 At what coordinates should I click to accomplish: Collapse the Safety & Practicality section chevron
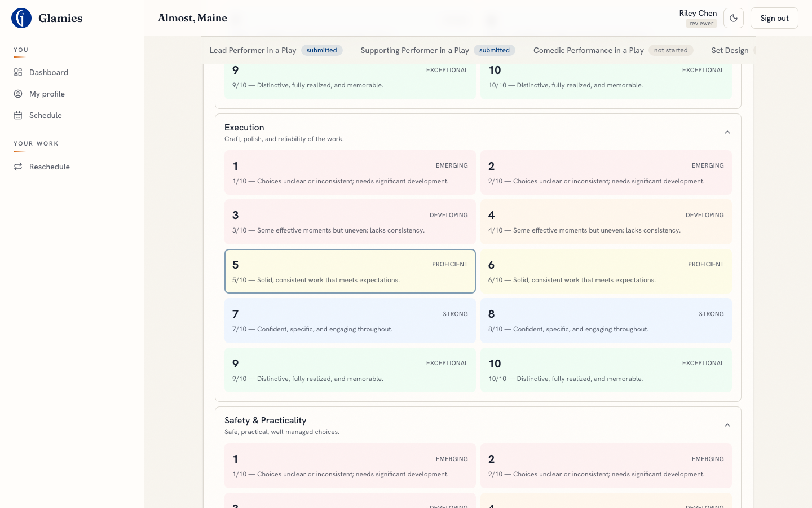tap(727, 425)
